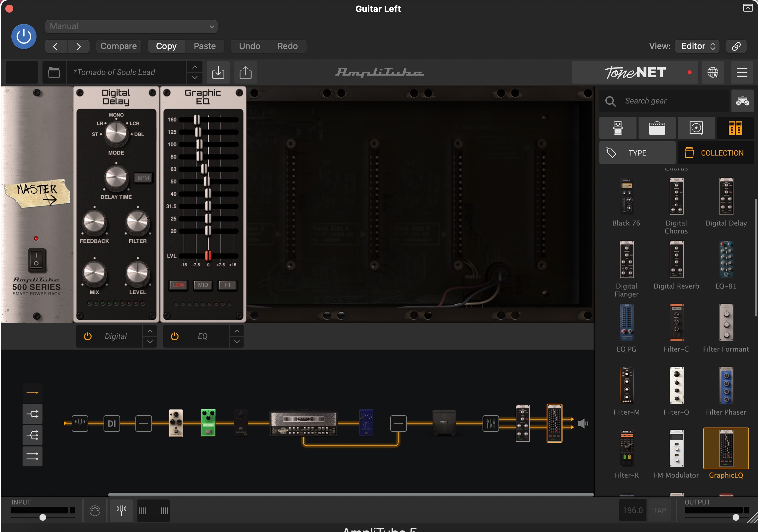This screenshot has width=758, height=532.
Task: Select the amplifier gear category
Action: tap(657, 128)
